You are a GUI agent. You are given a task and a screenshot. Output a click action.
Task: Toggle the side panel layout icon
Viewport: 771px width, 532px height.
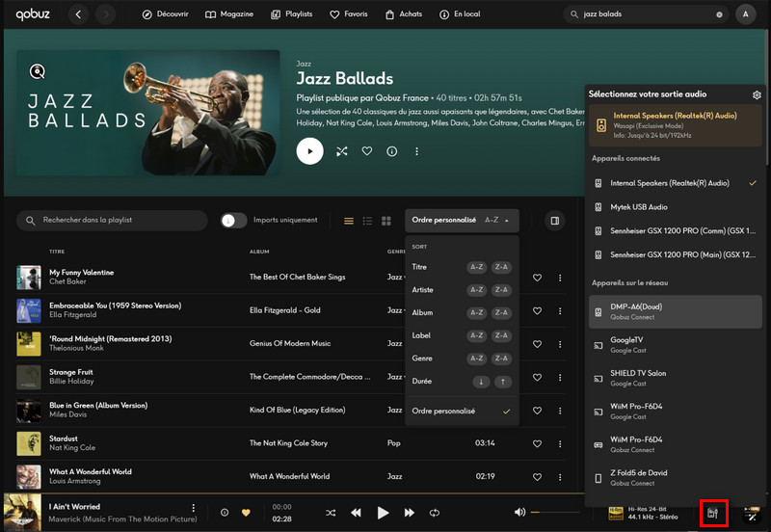[x=555, y=221]
